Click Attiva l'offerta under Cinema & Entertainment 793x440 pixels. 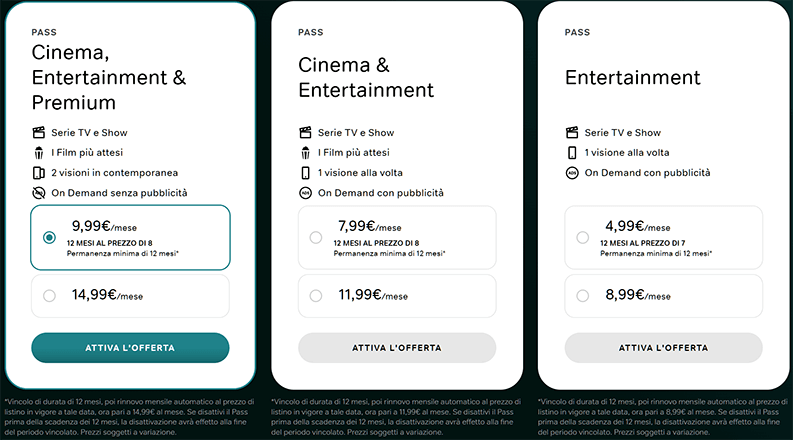[x=397, y=348]
